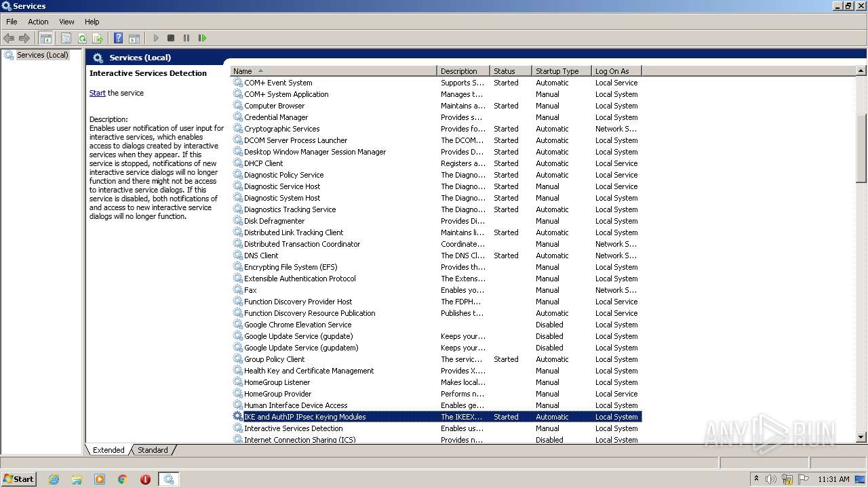
Task: Open the Properties toolbar icon
Action: [66, 39]
